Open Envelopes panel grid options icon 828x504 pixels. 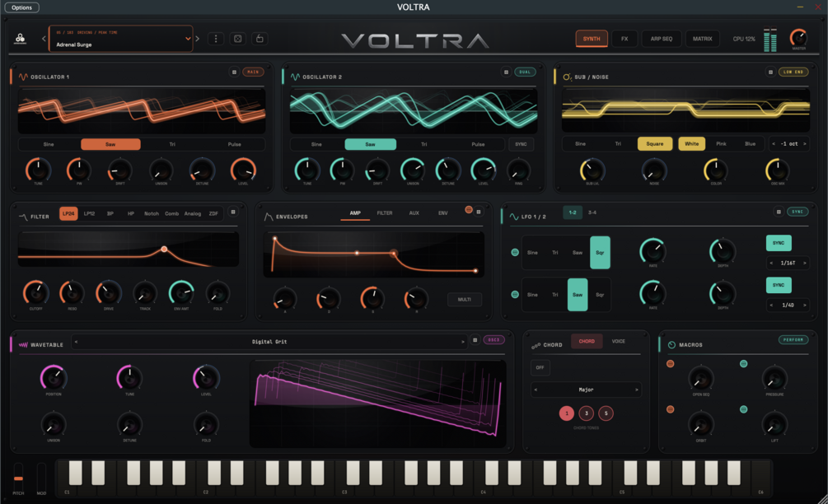(479, 212)
